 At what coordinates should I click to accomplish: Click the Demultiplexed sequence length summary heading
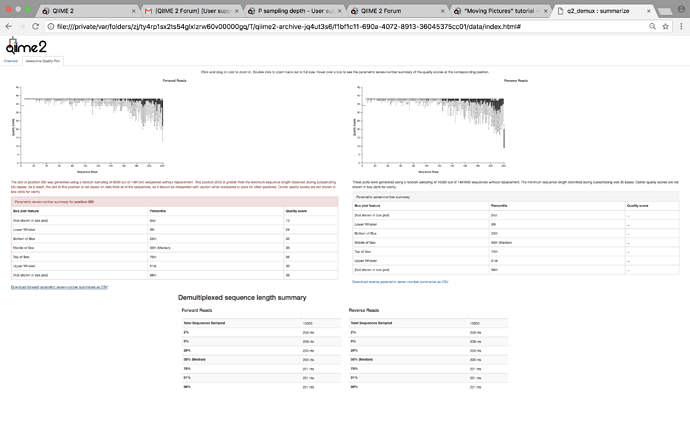point(242,298)
